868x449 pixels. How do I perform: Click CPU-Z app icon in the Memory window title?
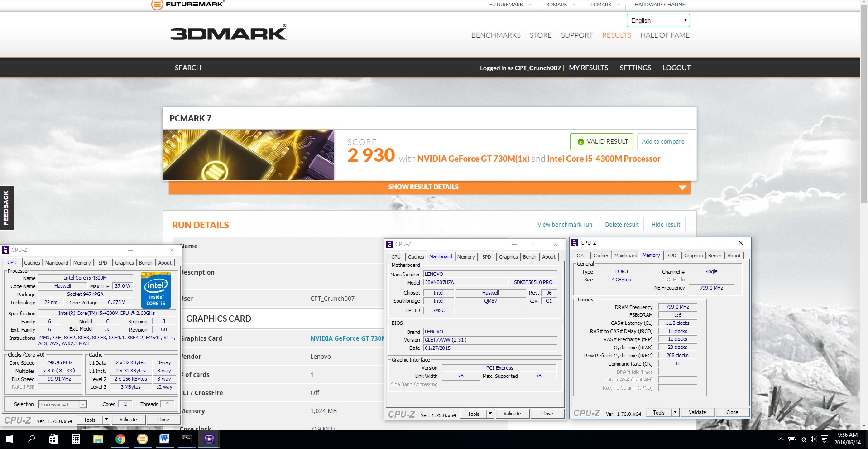click(x=575, y=243)
